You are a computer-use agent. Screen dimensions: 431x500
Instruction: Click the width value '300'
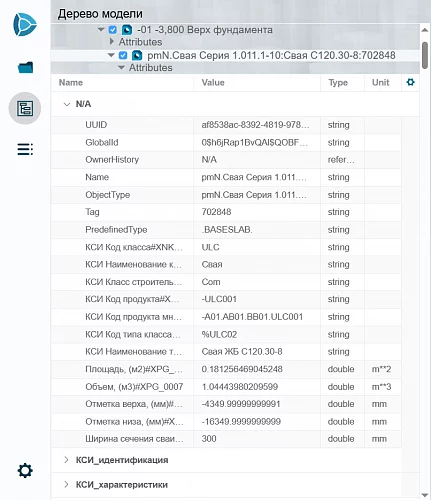(209, 439)
